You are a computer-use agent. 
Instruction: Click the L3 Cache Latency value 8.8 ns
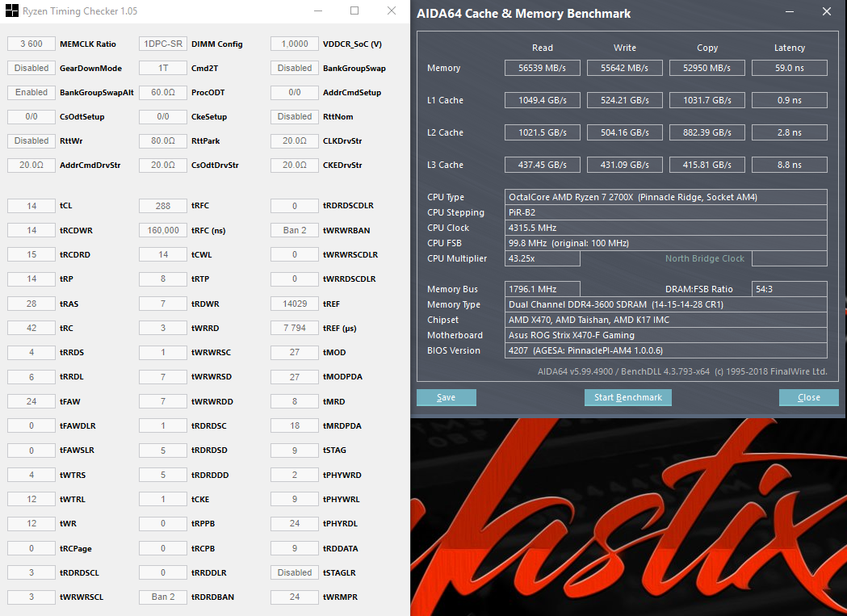pos(789,165)
